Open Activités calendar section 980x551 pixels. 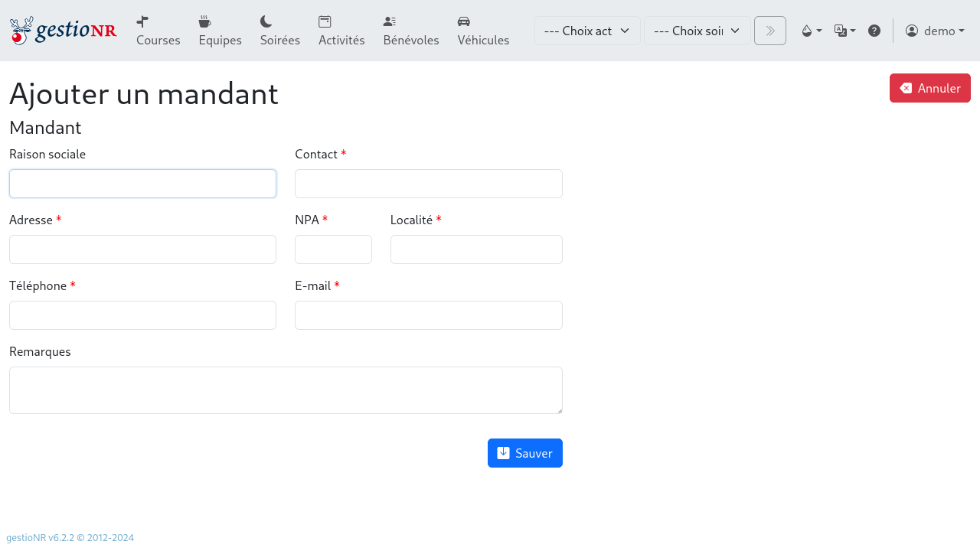point(341,31)
